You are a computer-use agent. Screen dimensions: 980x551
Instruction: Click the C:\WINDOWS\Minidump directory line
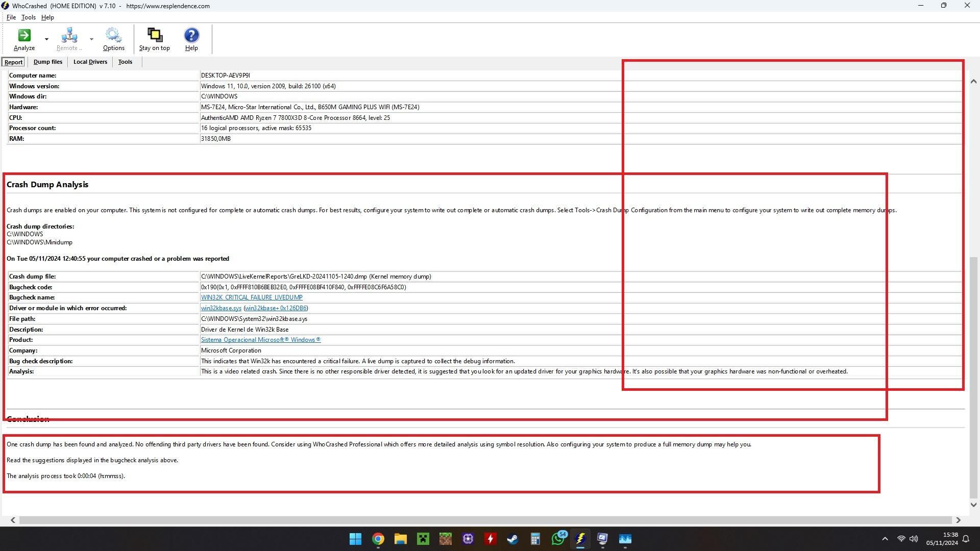pyautogui.click(x=39, y=242)
